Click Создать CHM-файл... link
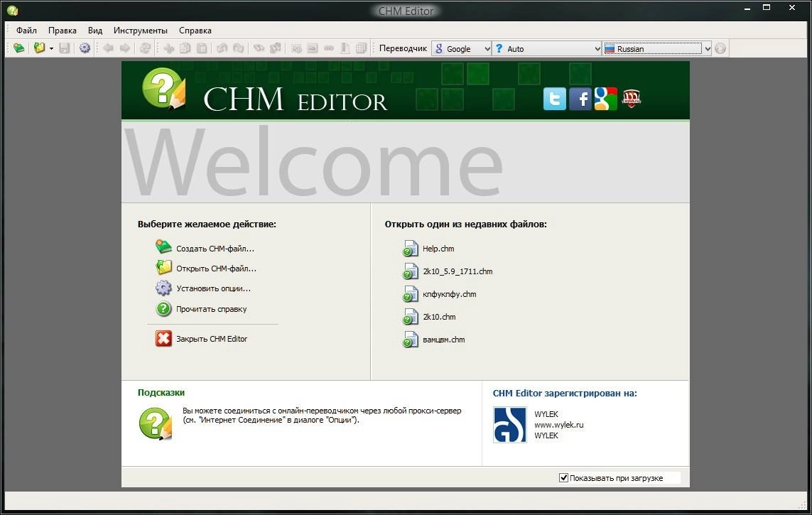The height and width of the screenshot is (515, 812). click(x=215, y=249)
